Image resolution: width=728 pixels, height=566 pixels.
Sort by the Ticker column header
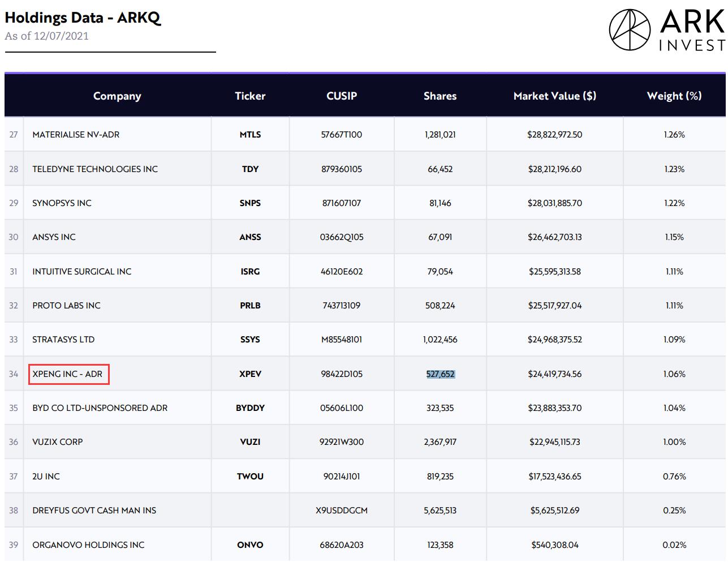tap(250, 96)
